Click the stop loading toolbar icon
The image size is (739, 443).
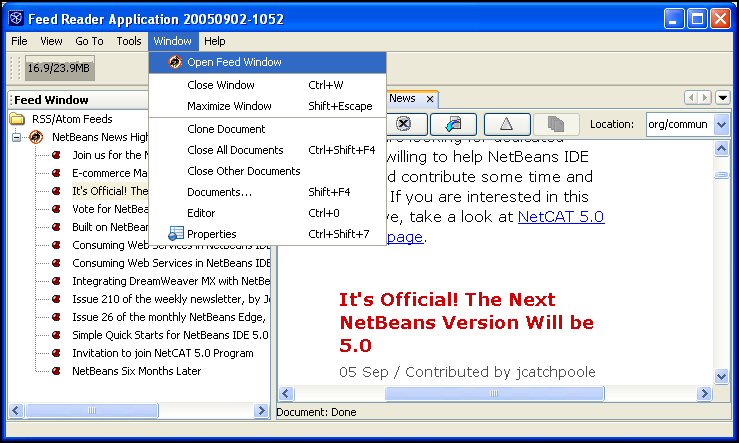(403, 124)
